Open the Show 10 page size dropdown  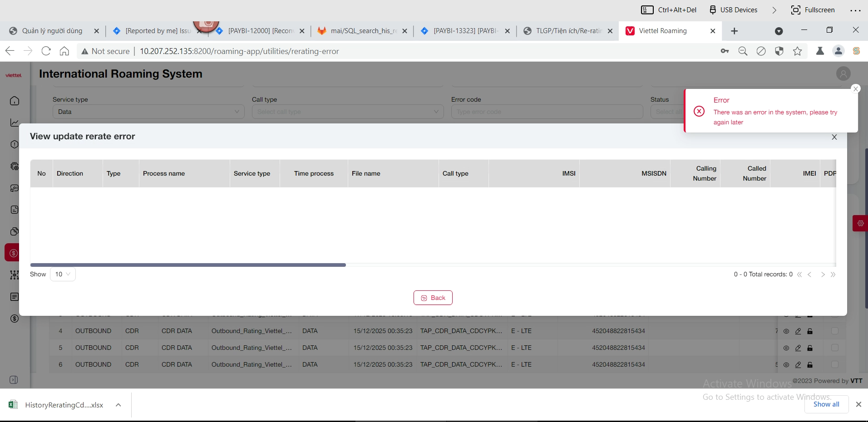tap(63, 274)
